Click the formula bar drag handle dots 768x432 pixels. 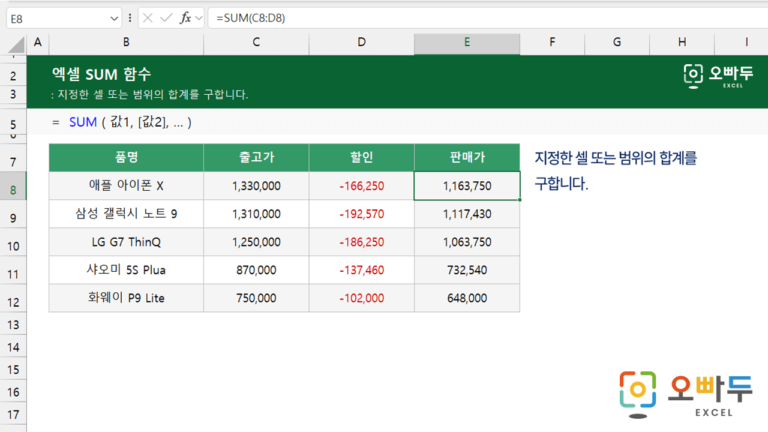pos(130,18)
